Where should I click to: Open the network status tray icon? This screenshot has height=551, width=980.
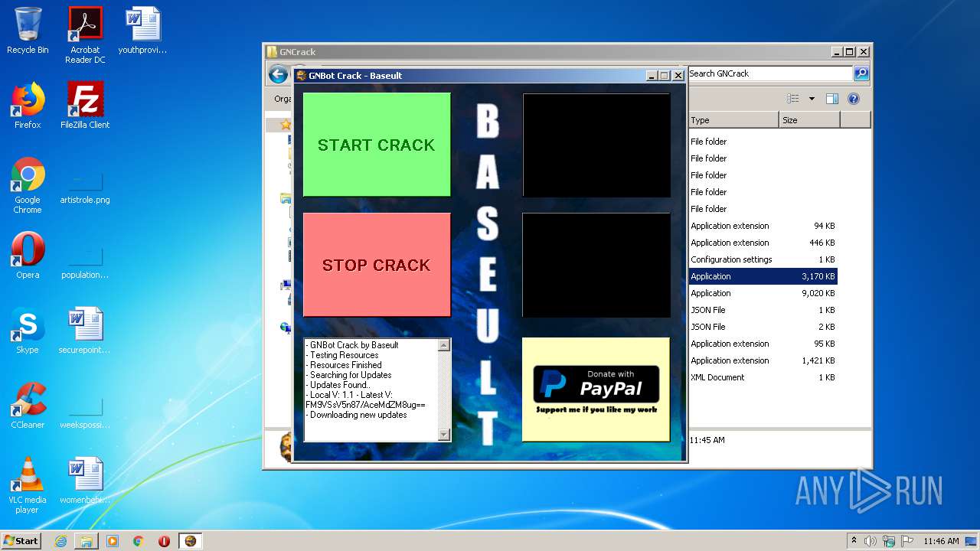coord(889,541)
